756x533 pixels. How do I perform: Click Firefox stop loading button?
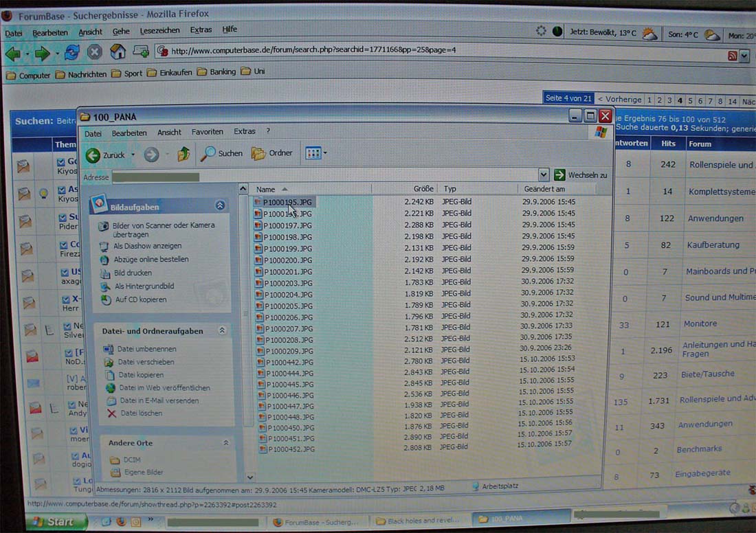(x=95, y=52)
